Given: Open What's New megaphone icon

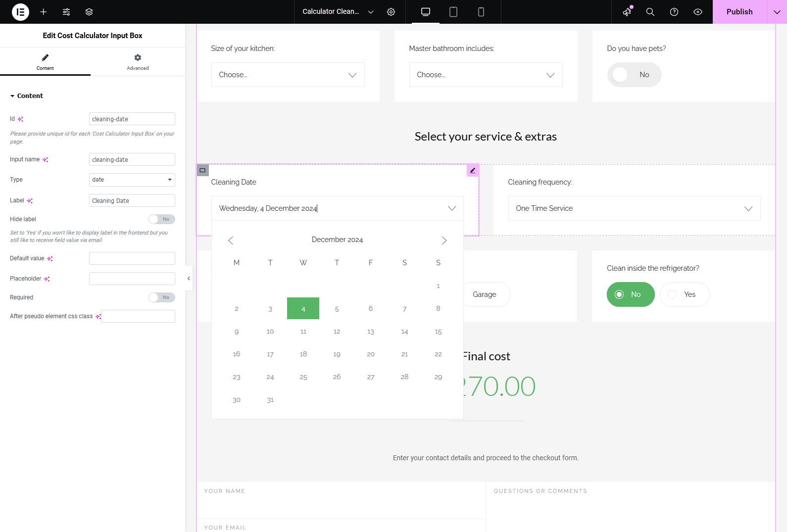Looking at the screenshot, I should point(627,12).
